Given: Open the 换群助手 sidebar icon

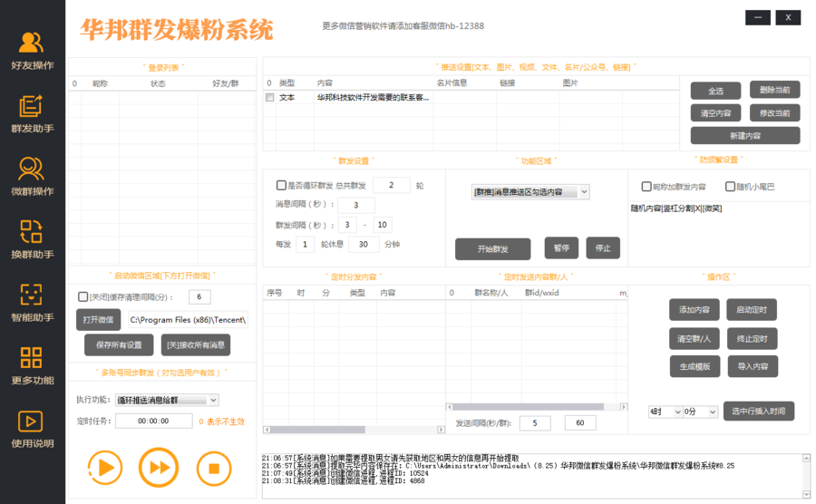Looking at the screenshot, I should point(31,231).
